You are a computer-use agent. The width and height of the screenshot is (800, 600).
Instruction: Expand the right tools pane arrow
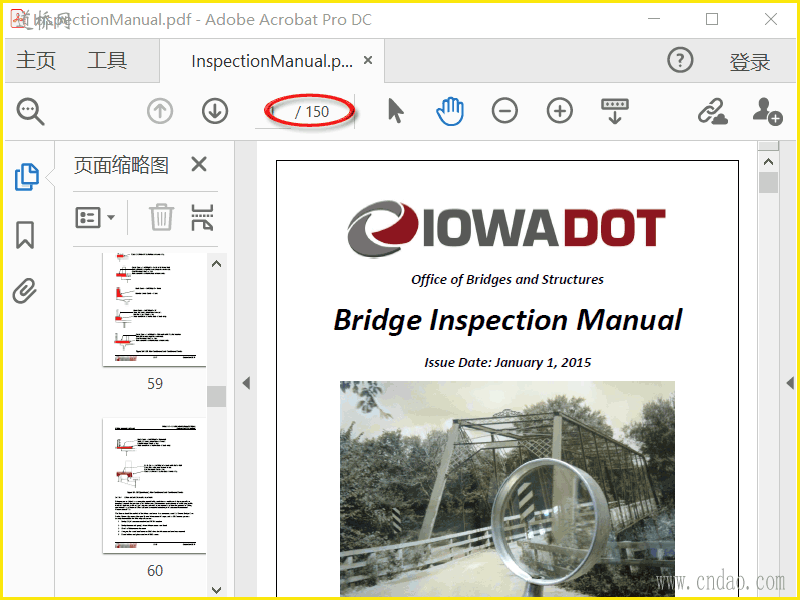click(x=790, y=383)
